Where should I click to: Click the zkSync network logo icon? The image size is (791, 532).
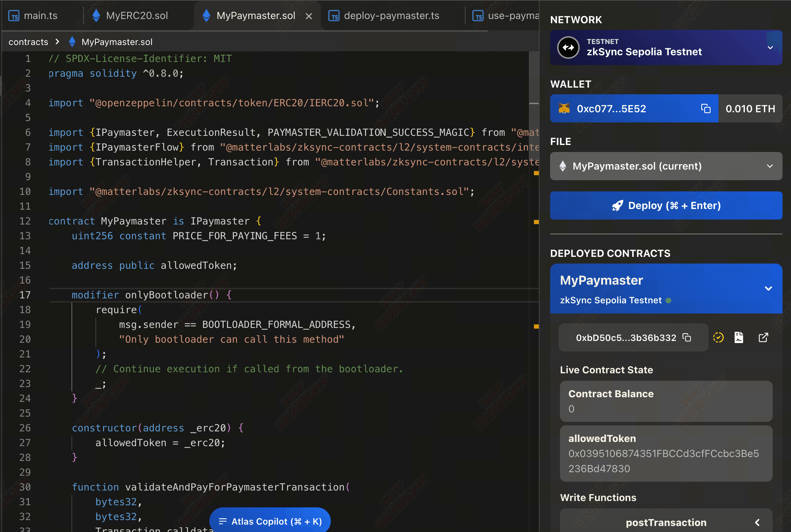568,47
